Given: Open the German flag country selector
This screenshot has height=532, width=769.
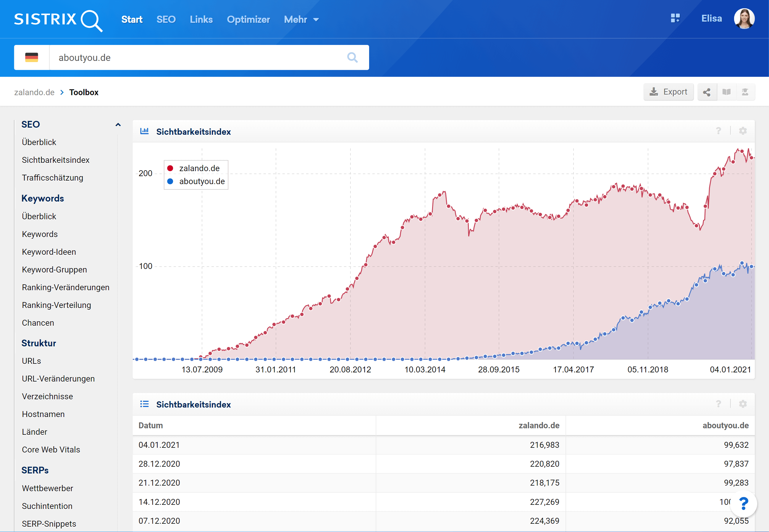Looking at the screenshot, I should pos(32,58).
